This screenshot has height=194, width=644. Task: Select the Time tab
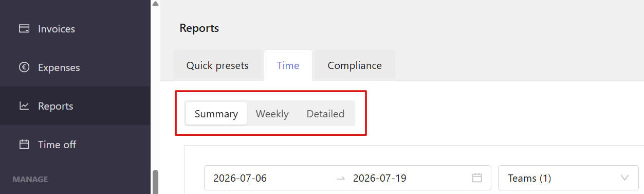[x=288, y=65]
